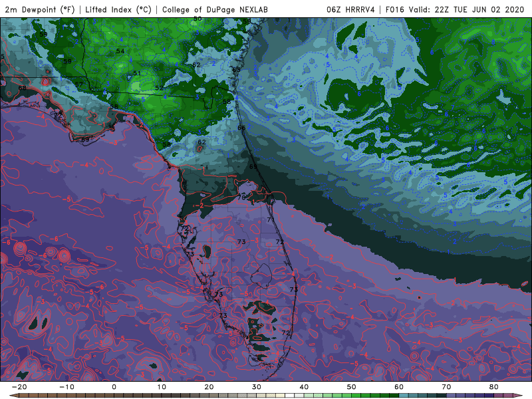Click the "Lifted Index (°C)" header label
Screen dimensions: 532x399
[118, 9]
